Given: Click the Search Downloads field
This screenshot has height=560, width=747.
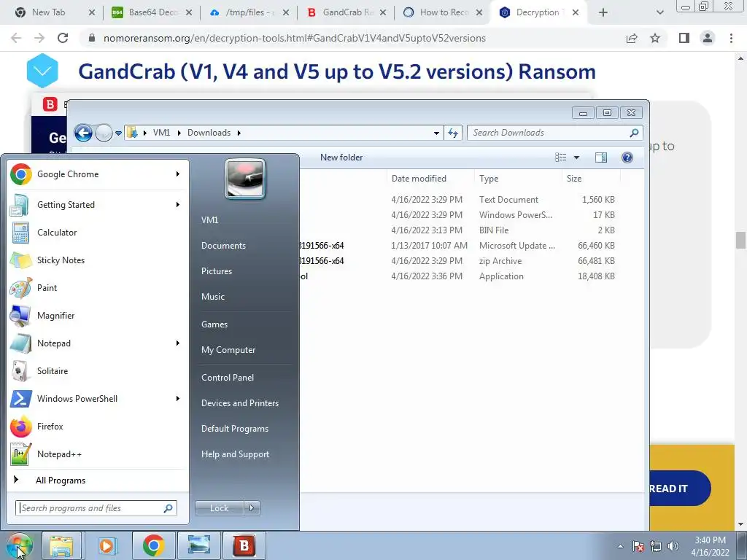Looking at the screenshot, I should point(555,133).
